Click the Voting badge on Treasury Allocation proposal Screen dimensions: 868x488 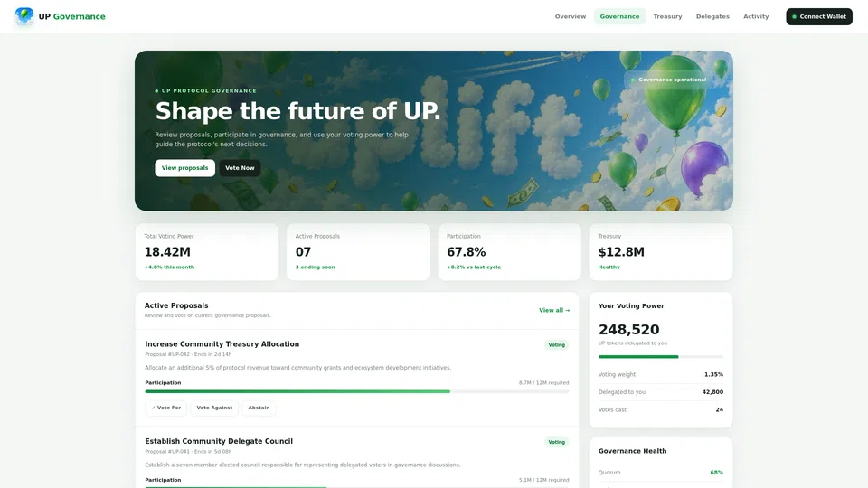coord(556,344)
